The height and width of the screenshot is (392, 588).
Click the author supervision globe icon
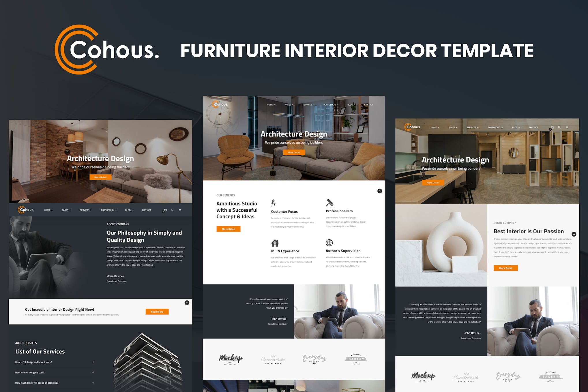(x=329, y=241)
